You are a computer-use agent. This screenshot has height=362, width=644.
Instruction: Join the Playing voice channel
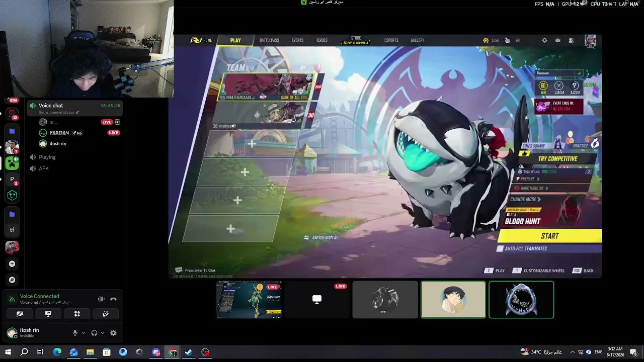[x=47, y=157]
